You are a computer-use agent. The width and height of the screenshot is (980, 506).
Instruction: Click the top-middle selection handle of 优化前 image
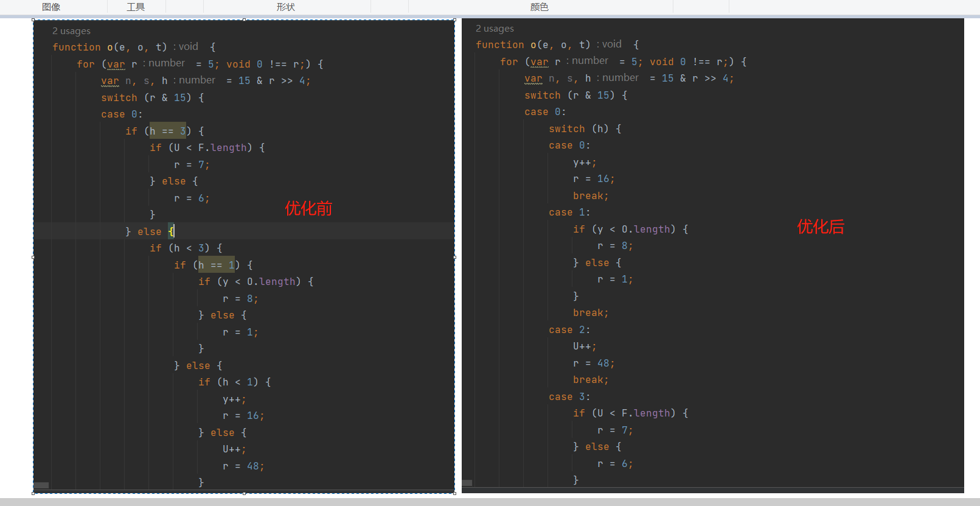(x=244, y=19)
